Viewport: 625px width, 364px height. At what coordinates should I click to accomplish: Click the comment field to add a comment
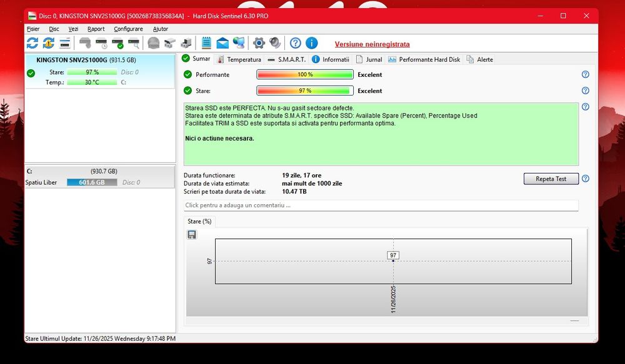pyautogui.click(x=381, y=205)
